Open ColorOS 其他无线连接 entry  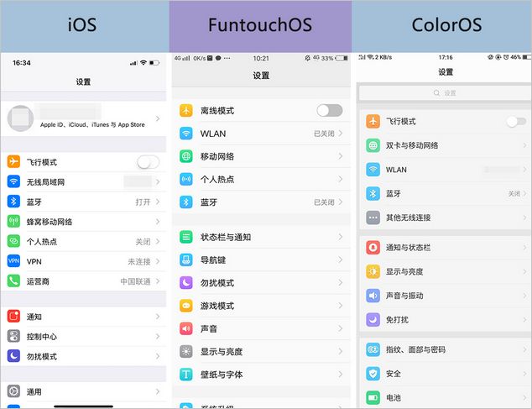point(445,218)
